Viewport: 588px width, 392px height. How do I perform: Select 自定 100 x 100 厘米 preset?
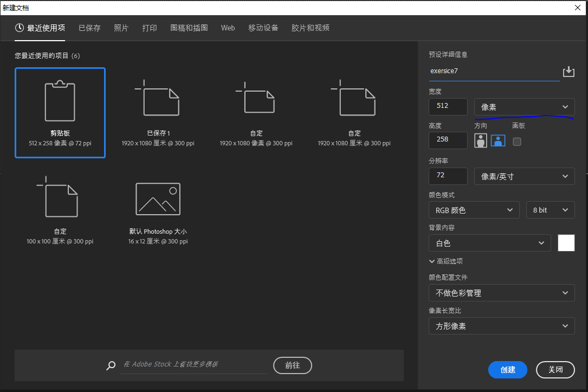coord(60,211)
